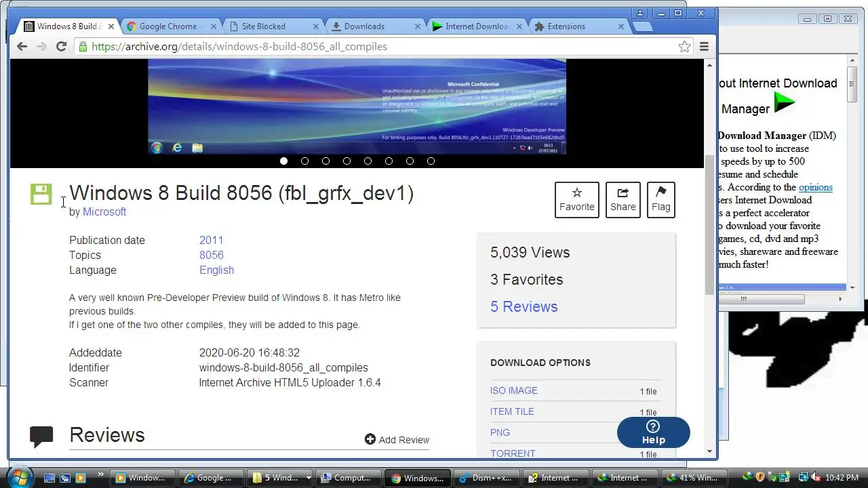Expand the quick launch overflow chevron
Screen dimensions: 868x488
pos(101,474)
